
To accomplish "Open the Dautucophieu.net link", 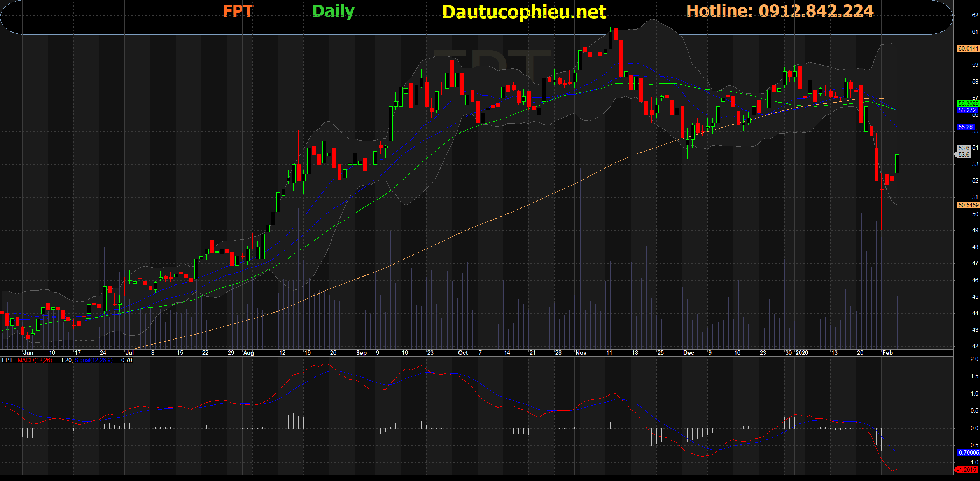I will 524,12.
